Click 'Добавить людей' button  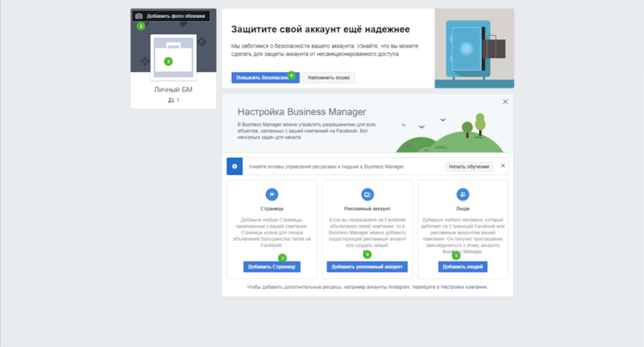point(463,267)
